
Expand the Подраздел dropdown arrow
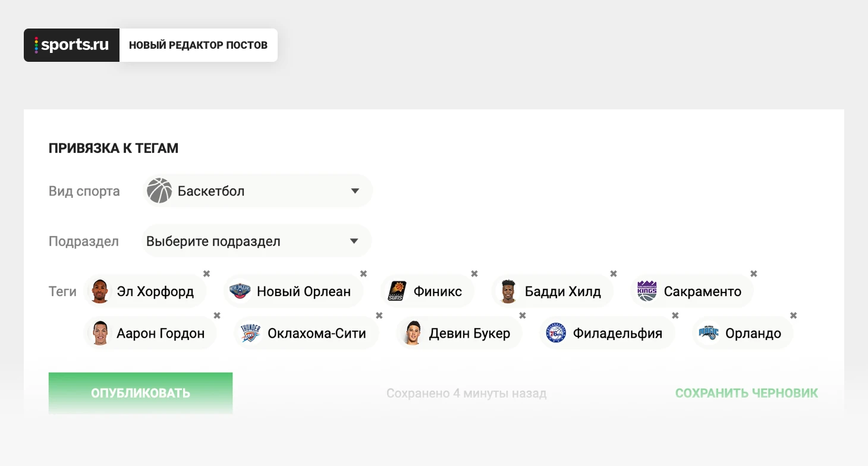point(354,241)
